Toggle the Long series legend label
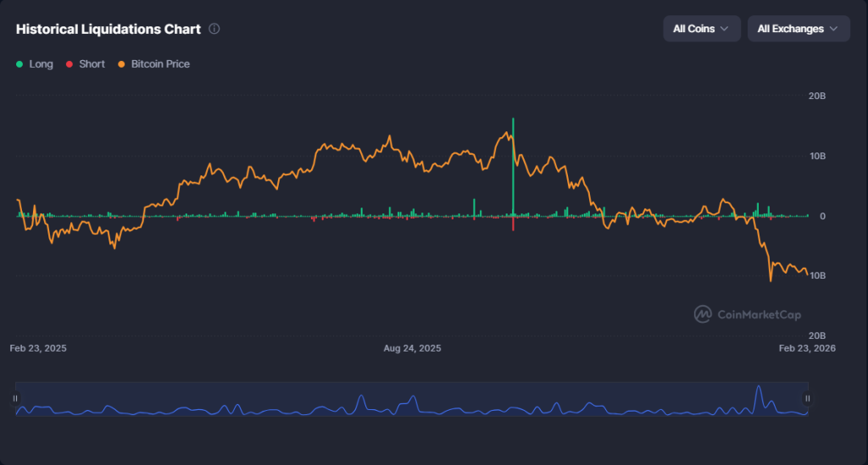Screen dimensions: 868x465 41,64
